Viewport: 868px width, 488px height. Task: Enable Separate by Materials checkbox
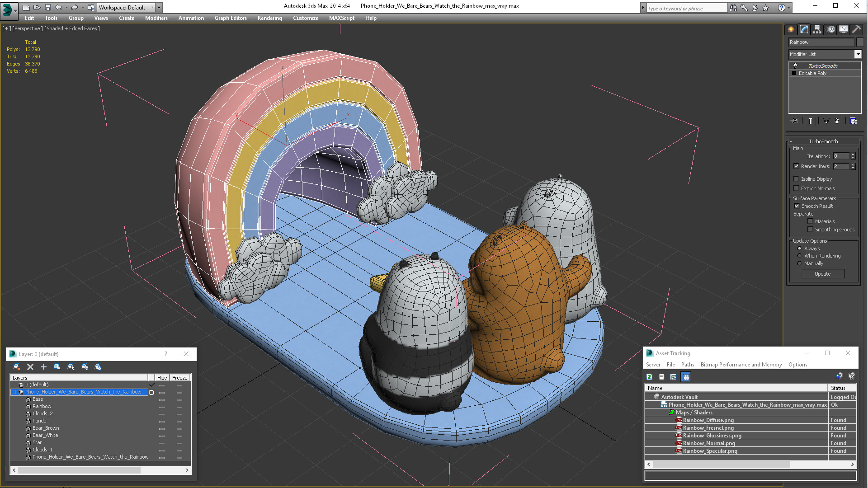pyautogui.click(x=811, y=221)
